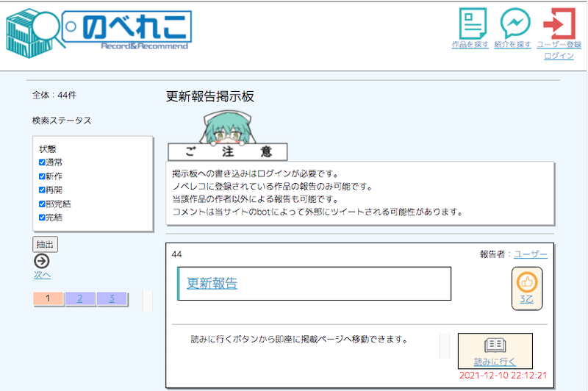Toggle the 部完結 status checkbox
The width and height of the screenshot is (588, 391).
pyautogui.click(x=42, y=204)
